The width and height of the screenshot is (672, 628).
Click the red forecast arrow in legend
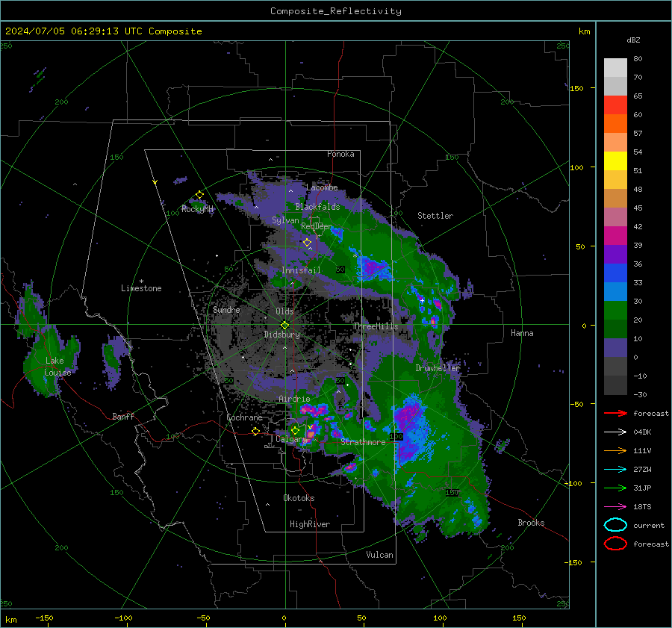coord(615,413)
